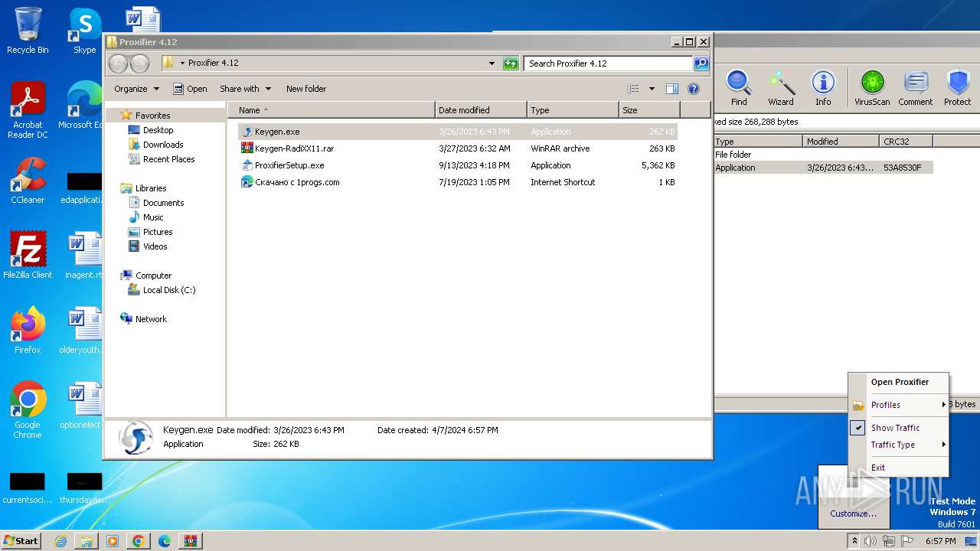Sort by Size column header

tap(649, 110)
